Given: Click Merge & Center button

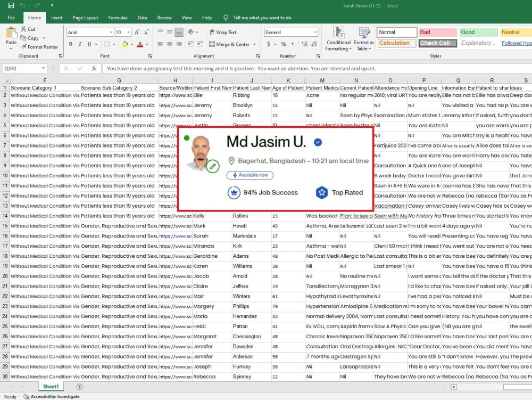Looking at the screenshot, I should [x=229, y=44].
